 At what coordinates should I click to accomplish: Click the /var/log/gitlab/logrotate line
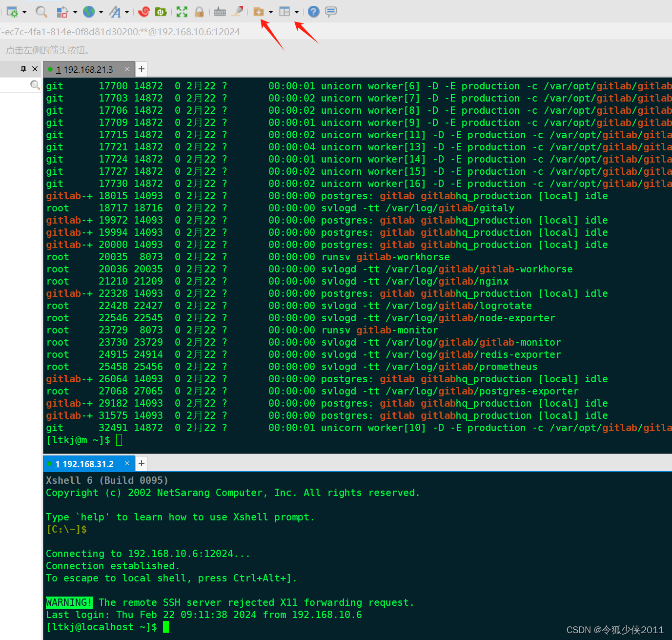click(289, 306)
